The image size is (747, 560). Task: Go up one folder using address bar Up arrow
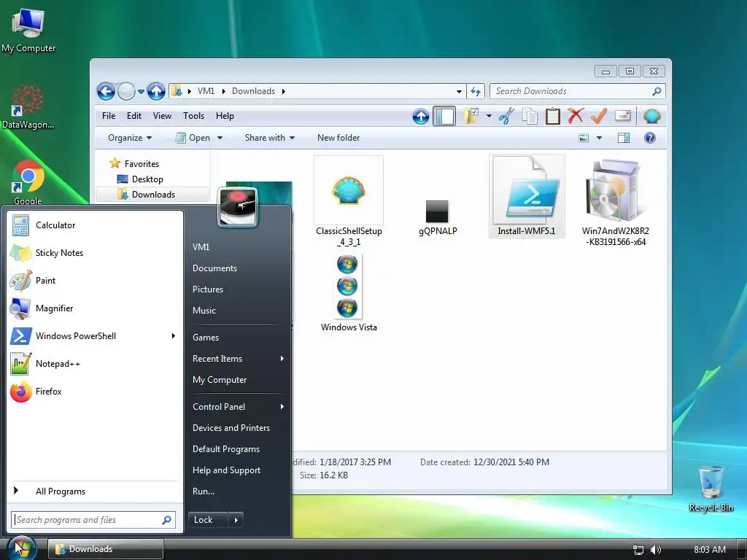[x=156, y=91]
